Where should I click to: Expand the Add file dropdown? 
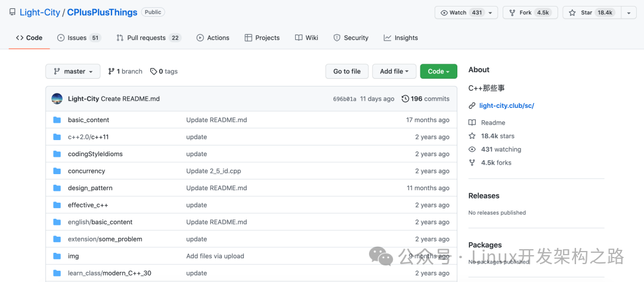[x=394, y=72]
